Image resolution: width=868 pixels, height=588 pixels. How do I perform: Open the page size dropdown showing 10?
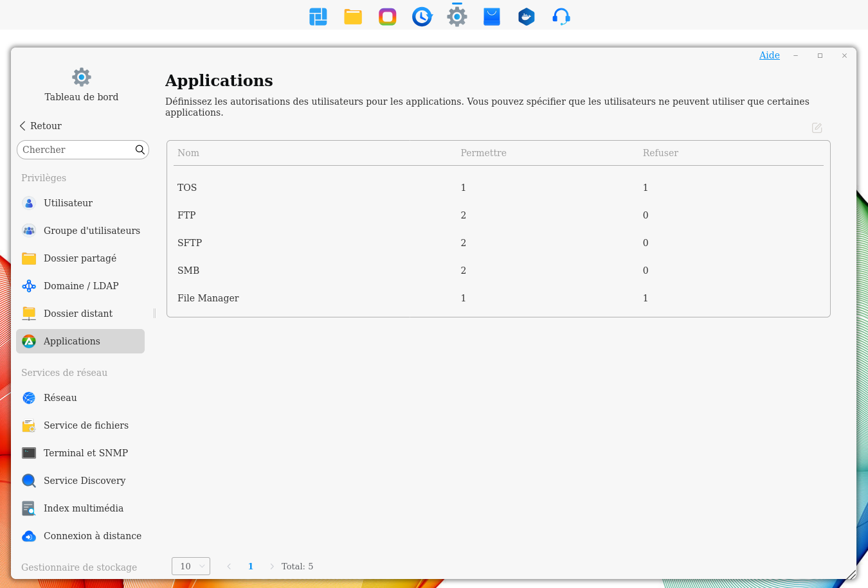pos(191,566)
